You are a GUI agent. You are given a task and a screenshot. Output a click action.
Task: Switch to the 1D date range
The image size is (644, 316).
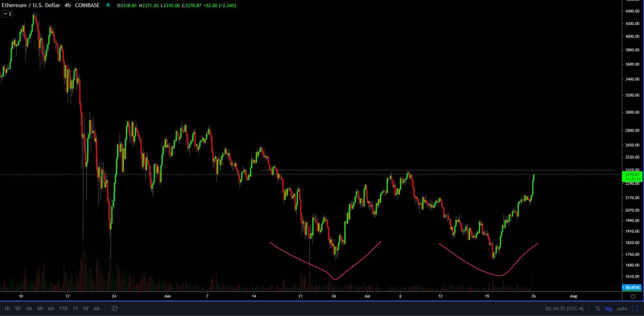click(x=7, y=309)
